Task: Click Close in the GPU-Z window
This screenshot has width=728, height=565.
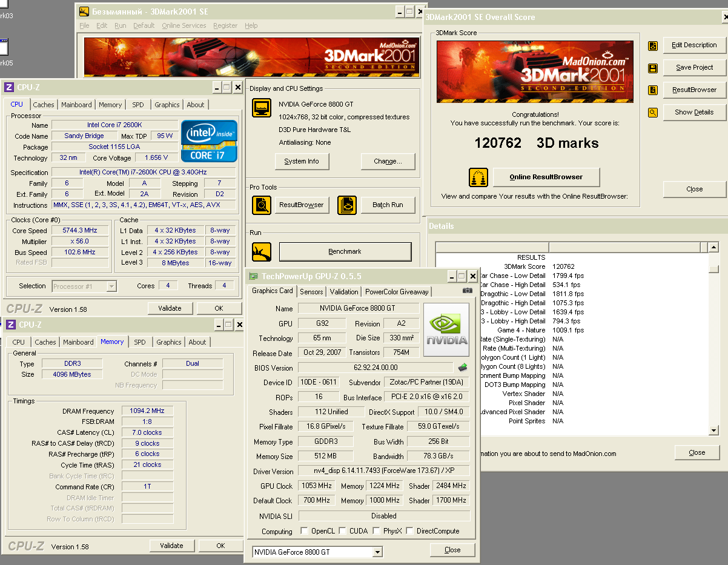Action: (x=452, y=550)
